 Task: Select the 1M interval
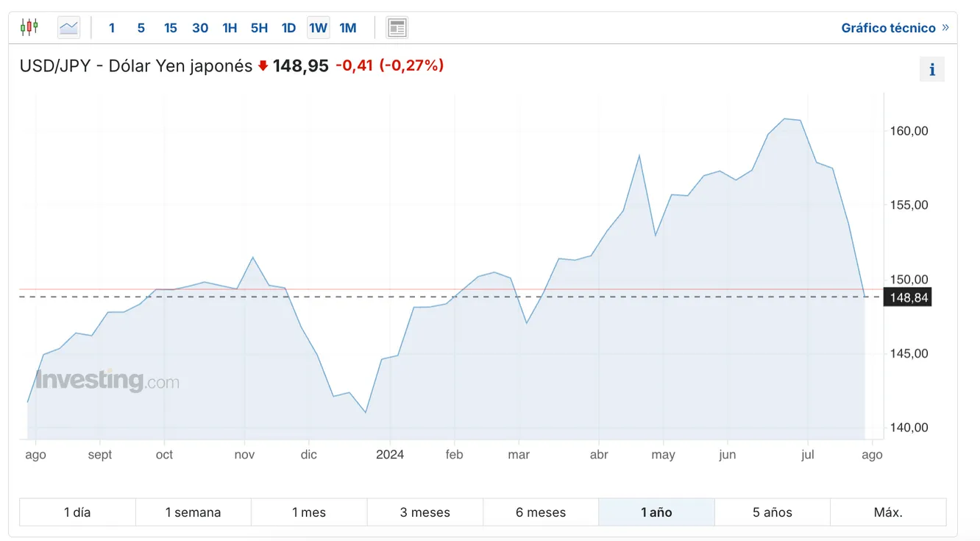348,28
